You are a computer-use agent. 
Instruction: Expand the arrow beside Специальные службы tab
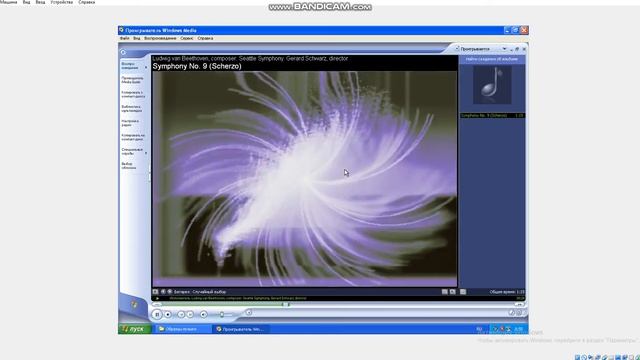(x=146, y=153)
